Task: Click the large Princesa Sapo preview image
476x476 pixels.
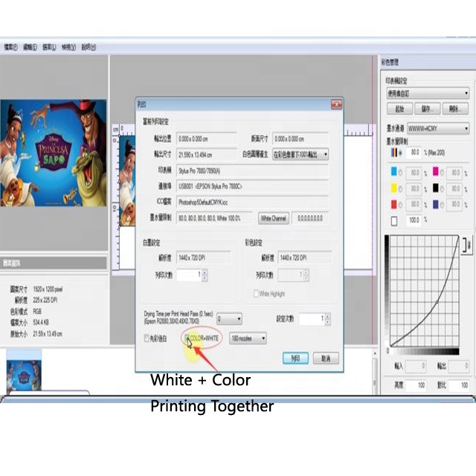Action: (54, 153)
